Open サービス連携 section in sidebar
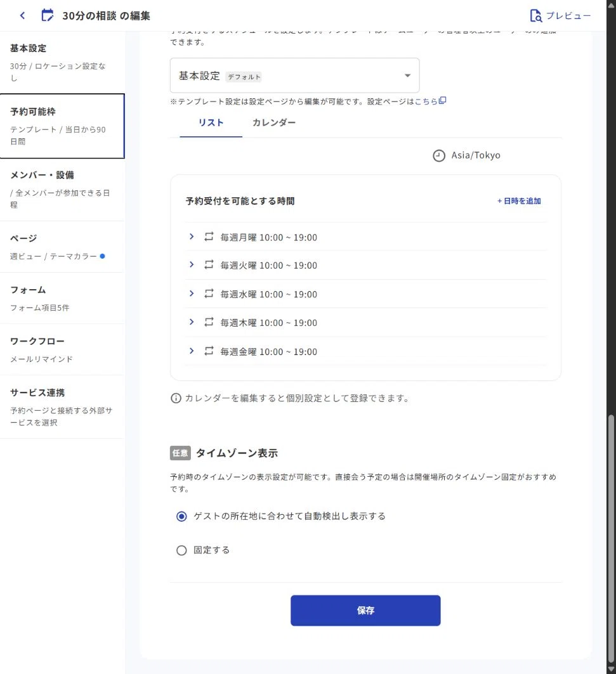 62,406
